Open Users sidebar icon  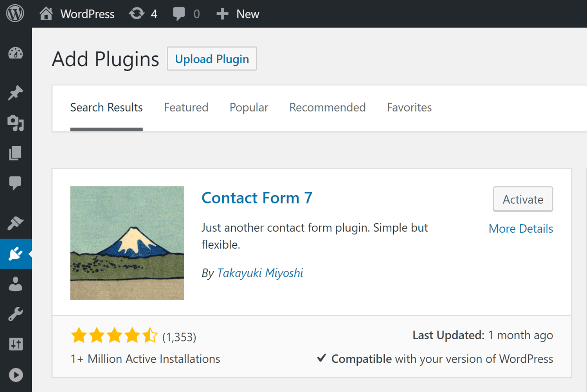pyautogui.click(x=16, y=284)
